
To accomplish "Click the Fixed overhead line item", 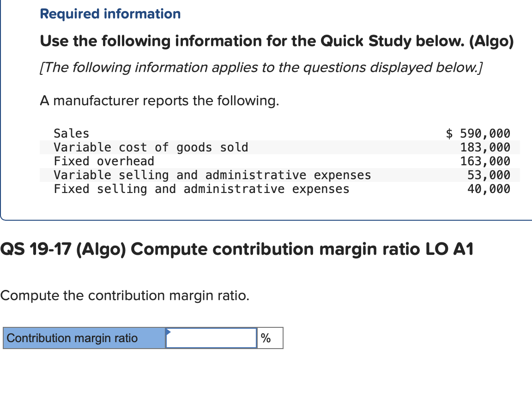I will pyautogui.click(x=104, y=161).
